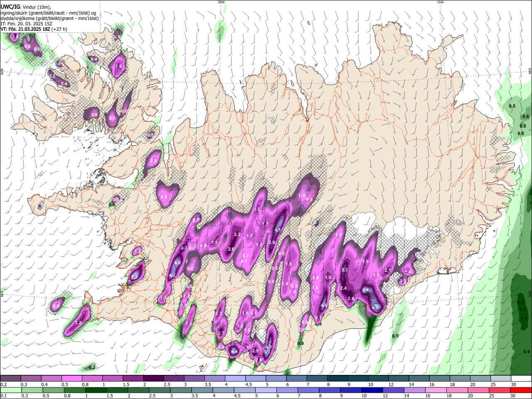Click the '30' label on the rain scale
Screen dimensions: 532x399
(x=513, y=396)
